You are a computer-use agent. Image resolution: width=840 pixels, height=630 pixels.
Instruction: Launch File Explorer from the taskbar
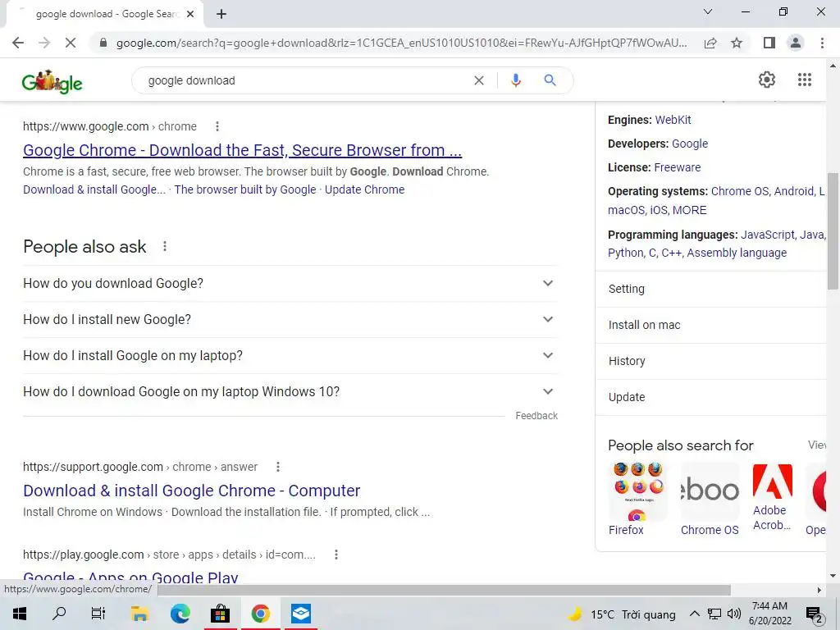[139, 614]
